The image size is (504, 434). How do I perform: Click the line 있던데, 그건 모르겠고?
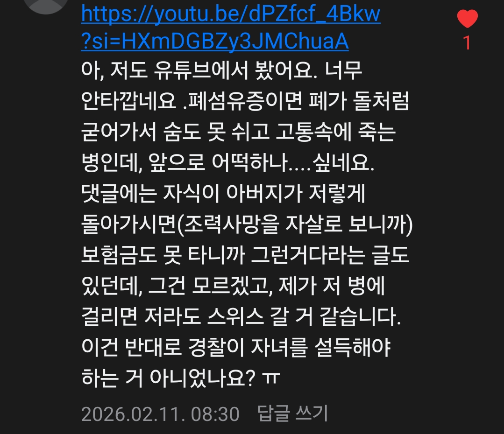(233, 286)
